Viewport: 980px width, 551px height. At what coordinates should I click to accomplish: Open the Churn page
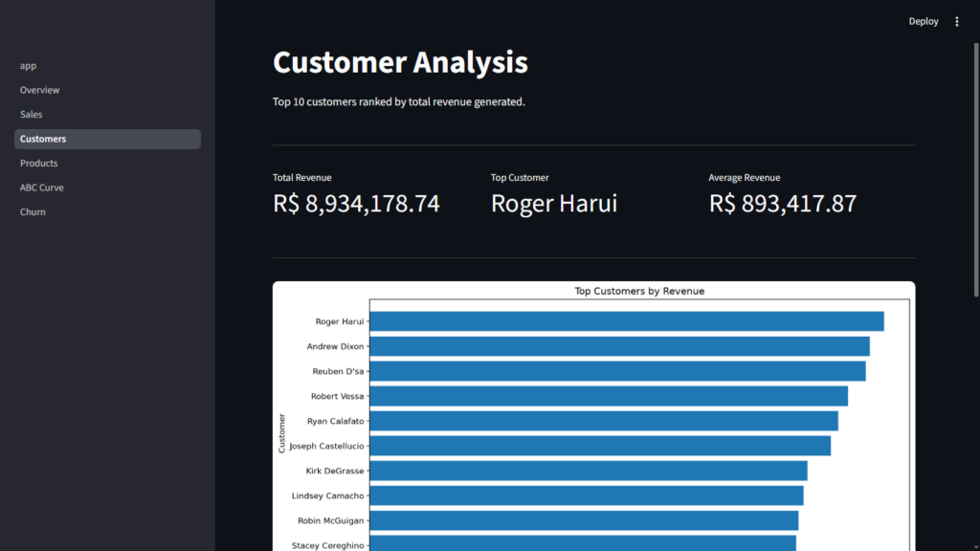(107, 211)
